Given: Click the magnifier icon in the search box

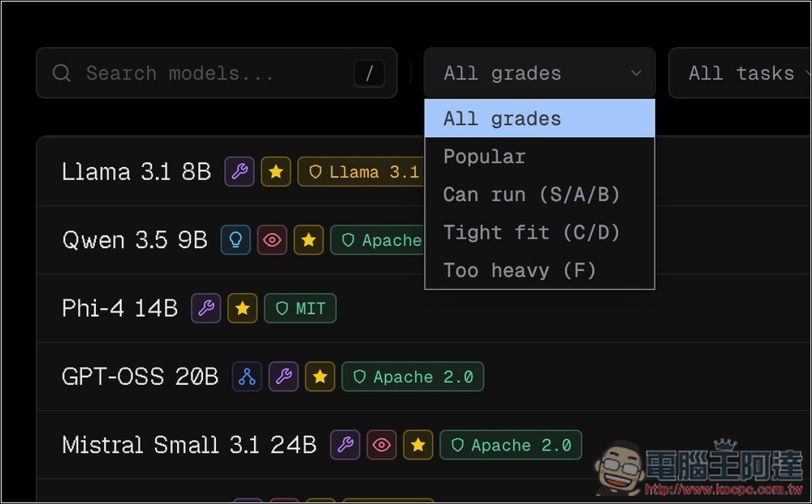Looking at the screenshot, I should (x=62, y=73).
